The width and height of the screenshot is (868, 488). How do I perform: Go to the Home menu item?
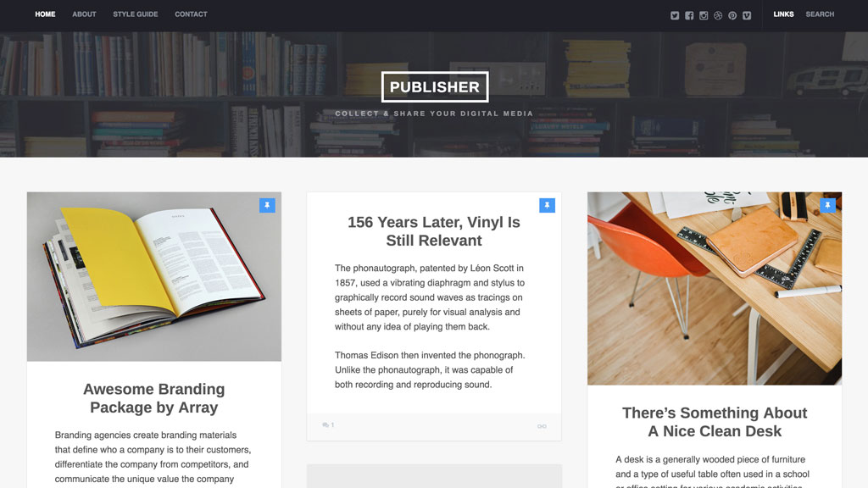coord(46,14)
